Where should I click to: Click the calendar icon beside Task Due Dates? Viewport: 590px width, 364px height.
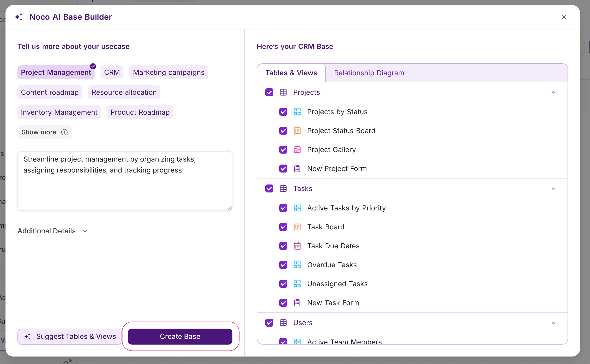(x=297, y=246)
